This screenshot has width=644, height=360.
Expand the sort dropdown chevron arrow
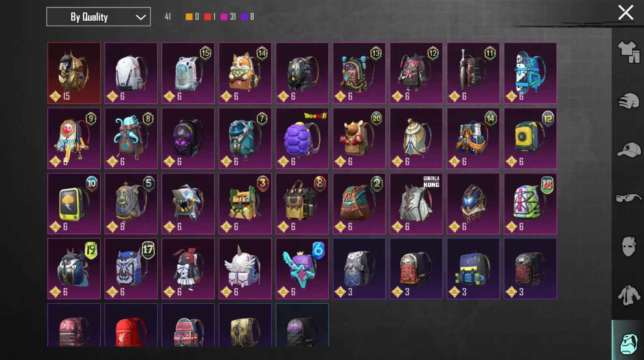click(x=140, y=17)
